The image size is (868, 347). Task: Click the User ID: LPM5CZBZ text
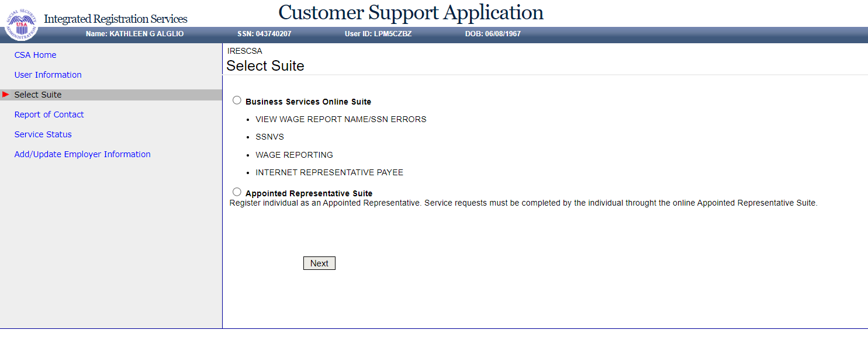pyautogui.click(x=378, y=34)
